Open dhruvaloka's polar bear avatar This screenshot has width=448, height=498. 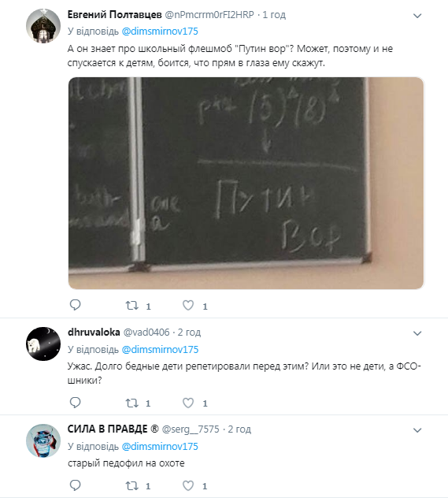click(x=43, y=344)
